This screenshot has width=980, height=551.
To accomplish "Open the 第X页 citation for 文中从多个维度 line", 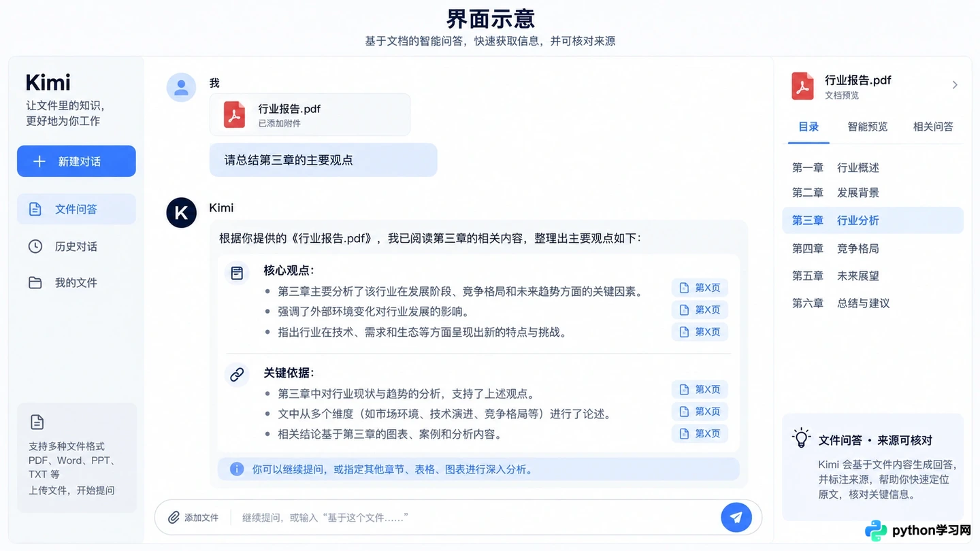I will click(700, 412).
